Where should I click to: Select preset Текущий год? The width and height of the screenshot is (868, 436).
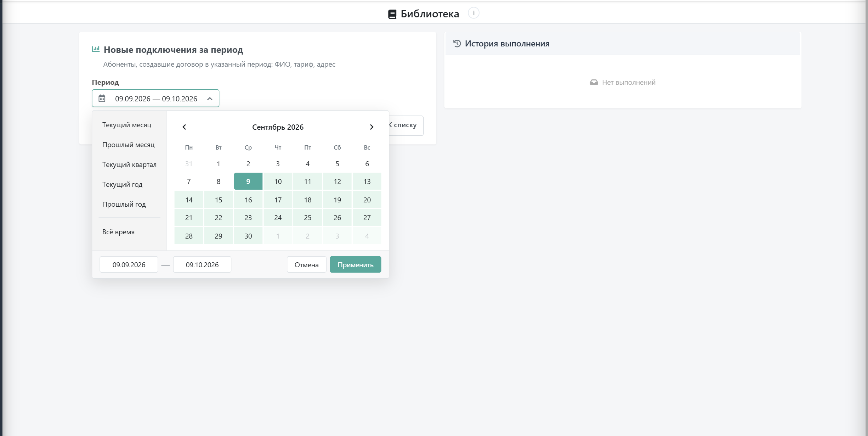tap(122, 184)
